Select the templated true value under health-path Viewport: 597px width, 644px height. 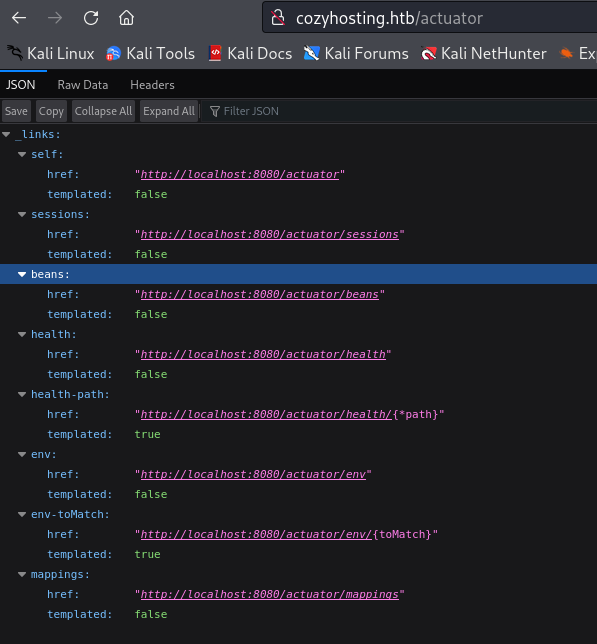click(147, 434)
